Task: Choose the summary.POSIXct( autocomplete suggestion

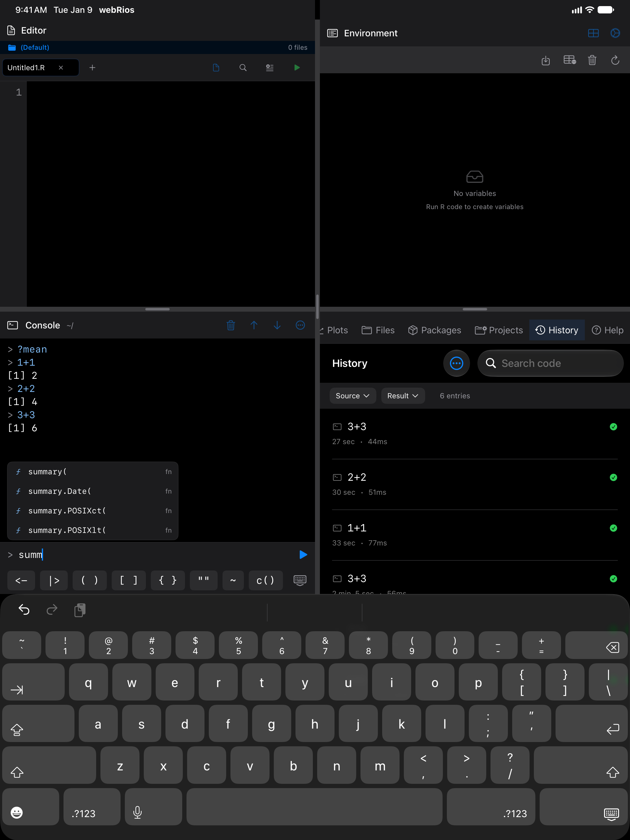Action: pyautogui.click(x=93, y=511)
